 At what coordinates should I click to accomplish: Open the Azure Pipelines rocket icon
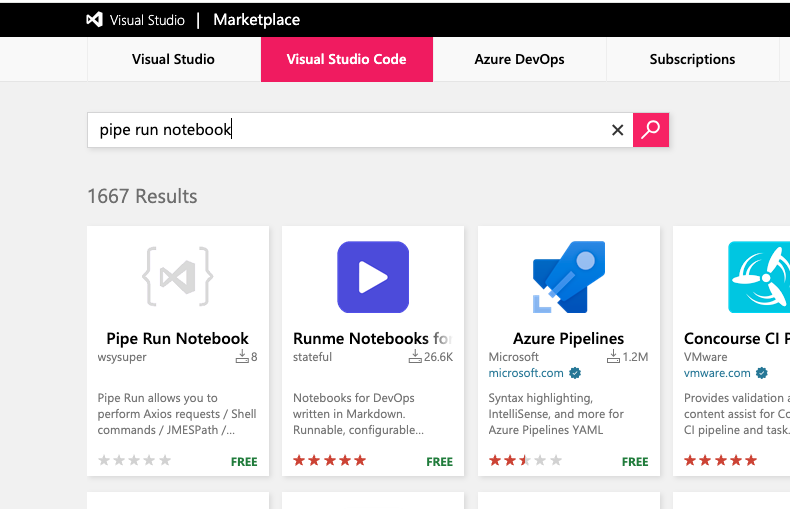[x=569, y=277]
